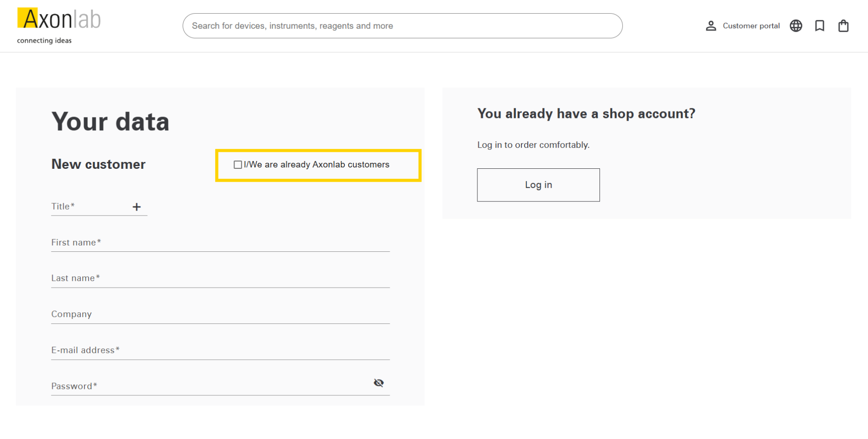The height and width of the screenshot is (439, 868).
Task: Expand the Title dropdown plus icon
Action: coord(136,207)
